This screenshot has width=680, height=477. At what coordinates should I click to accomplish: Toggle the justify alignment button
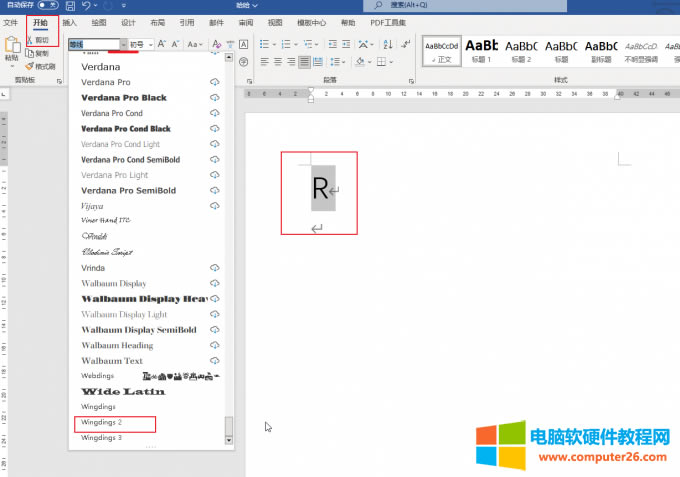pos(304,62)
